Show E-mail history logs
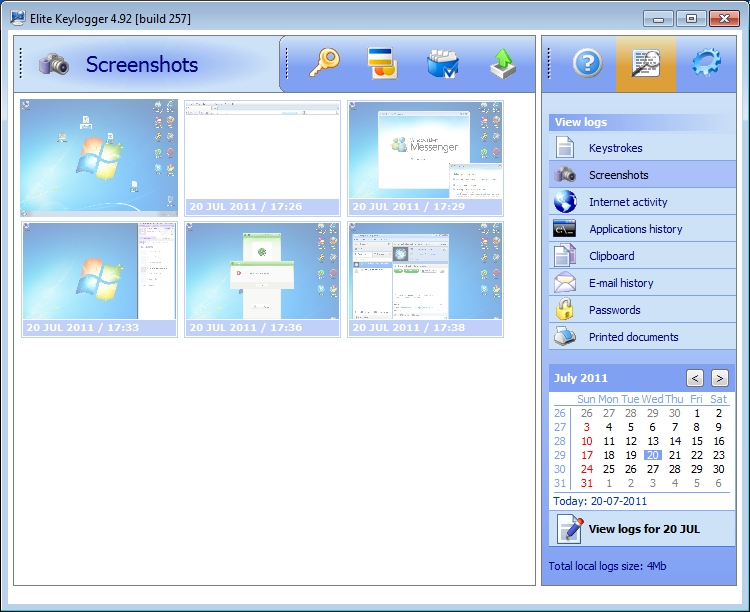 coord(620,283)
